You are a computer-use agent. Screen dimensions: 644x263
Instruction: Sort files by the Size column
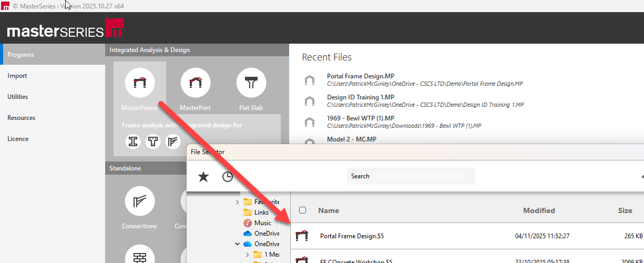coord(625,210)
